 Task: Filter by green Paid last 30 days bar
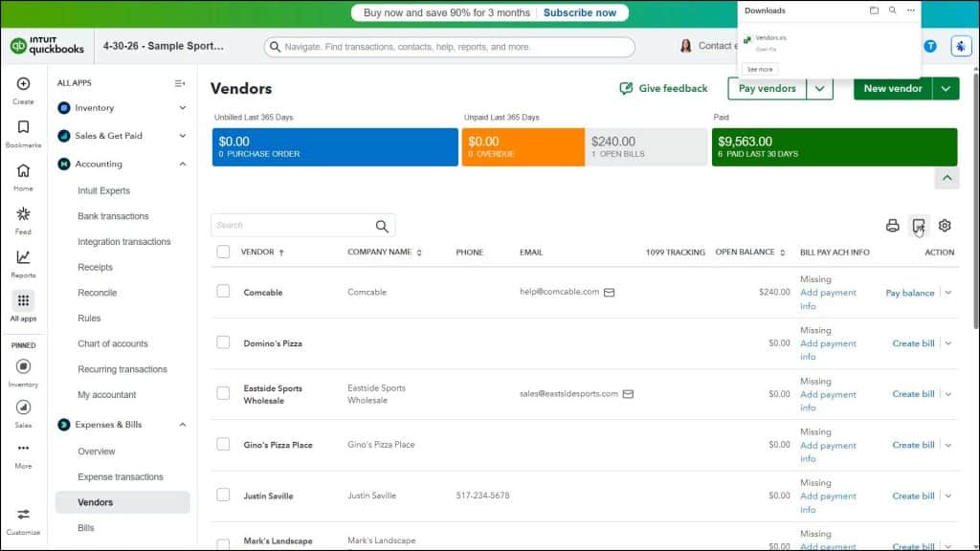835,147
